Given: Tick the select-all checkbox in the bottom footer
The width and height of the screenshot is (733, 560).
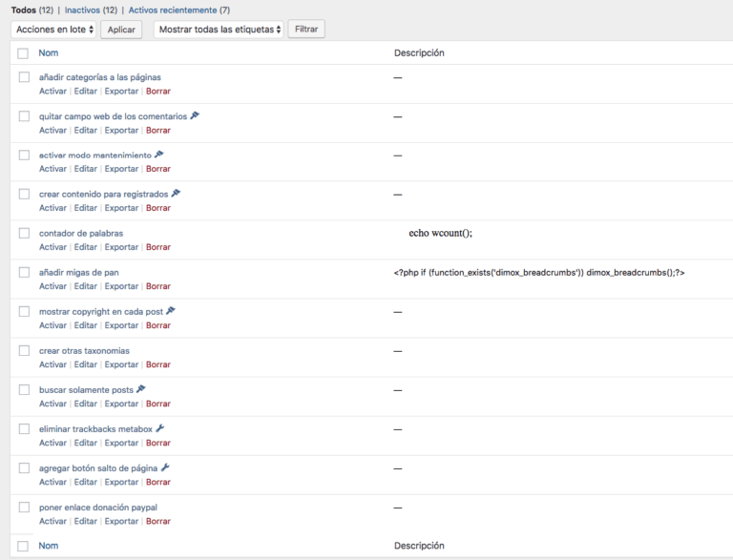Looking at the screenshot, I should [23, 546].
